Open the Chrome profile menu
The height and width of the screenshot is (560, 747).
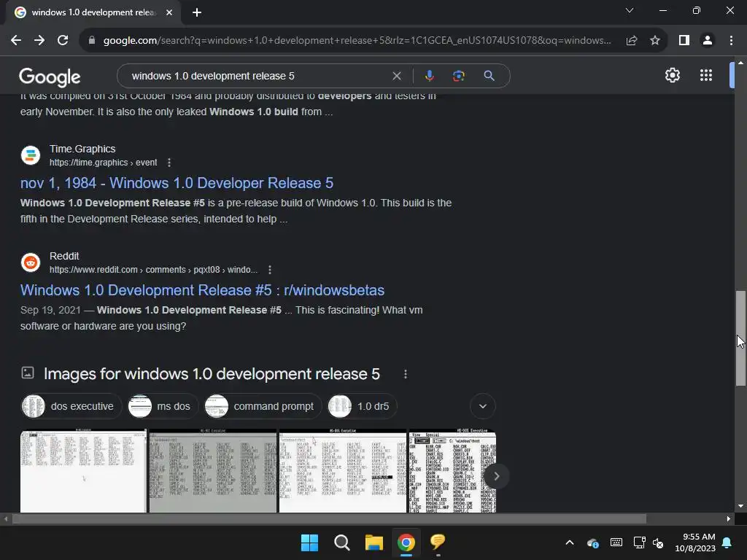point(708,41)
